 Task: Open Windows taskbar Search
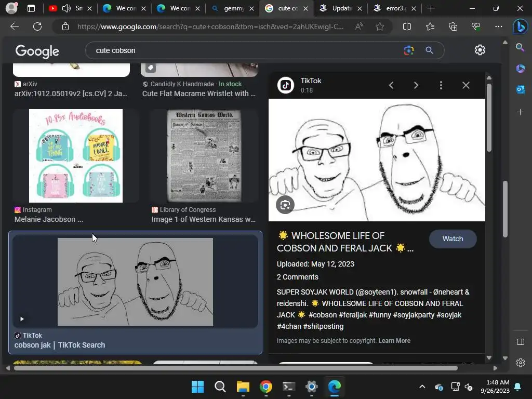click(220, 387)
